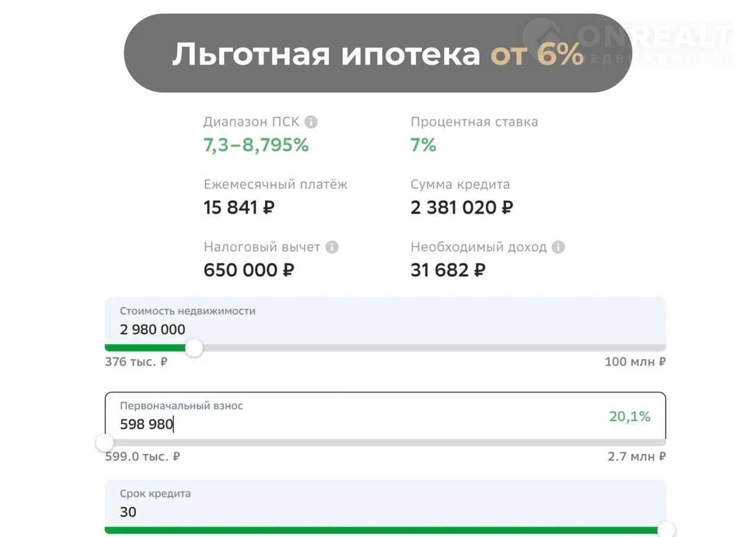This screenshot has width=756, height=537.
Task: Click the loan amount 2 381 020 ₽
Action: (x=461, y=208)
